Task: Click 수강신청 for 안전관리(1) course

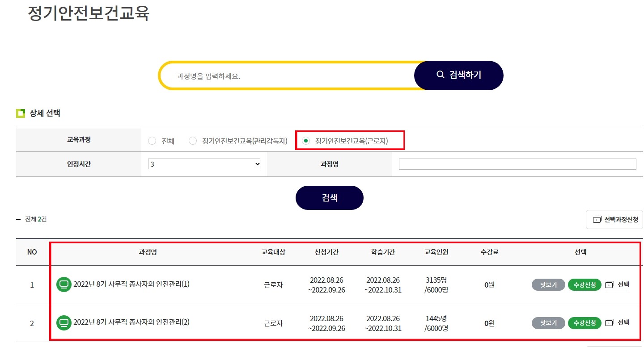Action: tap(585, 285)
